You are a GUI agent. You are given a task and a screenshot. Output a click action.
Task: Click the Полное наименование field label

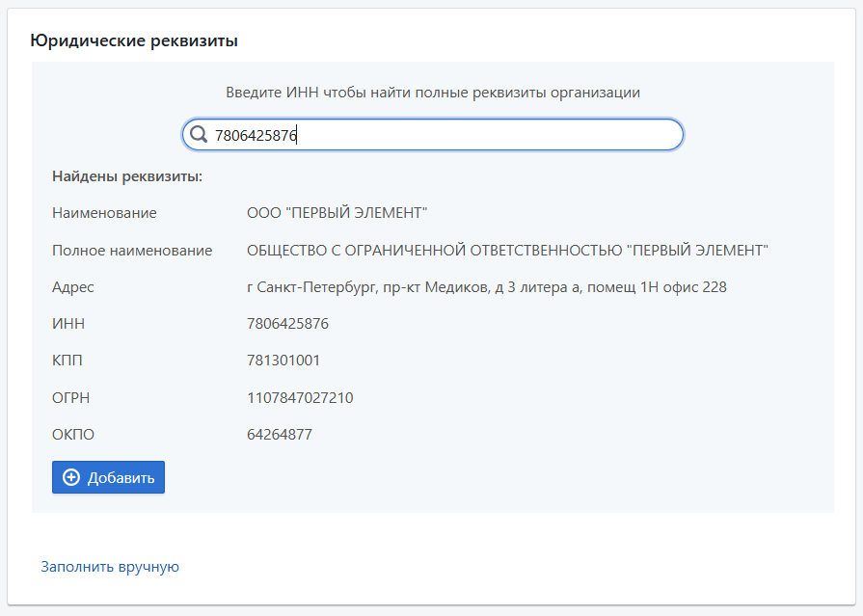[132, 250]
